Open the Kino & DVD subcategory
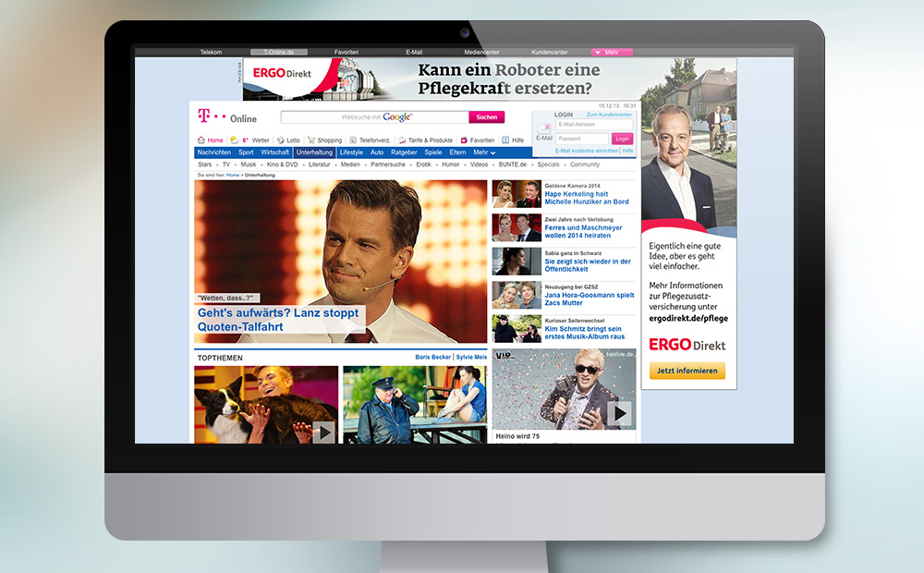The width and height of the screenshot is (924, 573). coord(282,165)
